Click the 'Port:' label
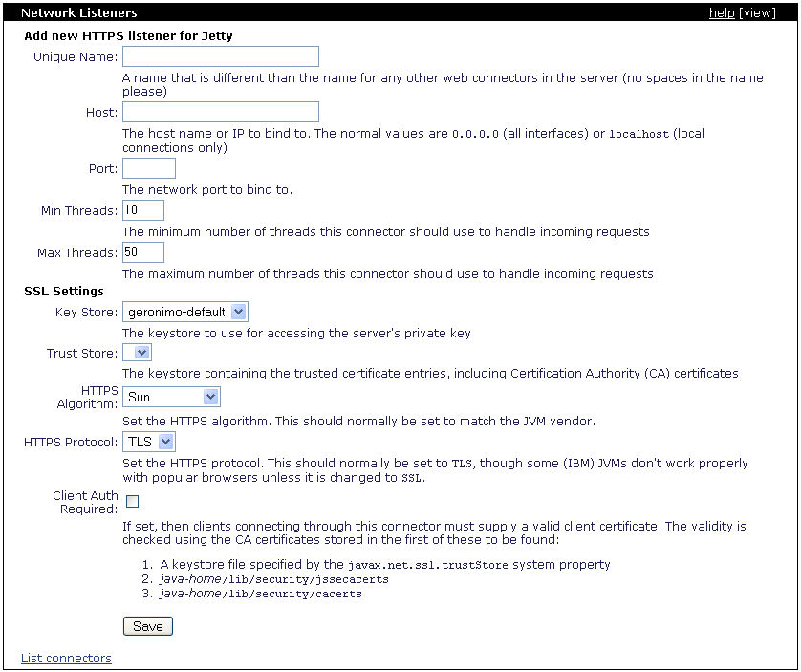Viewport: 801px width, 672px height. tap(103, 168)
